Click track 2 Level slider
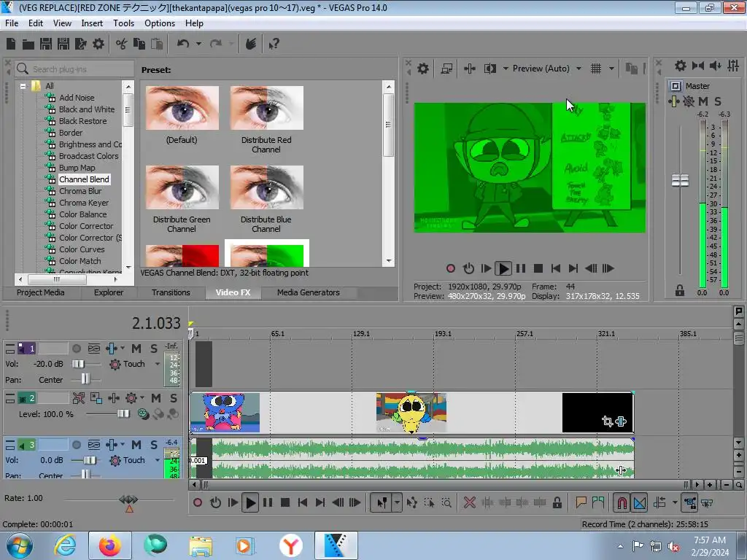 pos(123,414)
